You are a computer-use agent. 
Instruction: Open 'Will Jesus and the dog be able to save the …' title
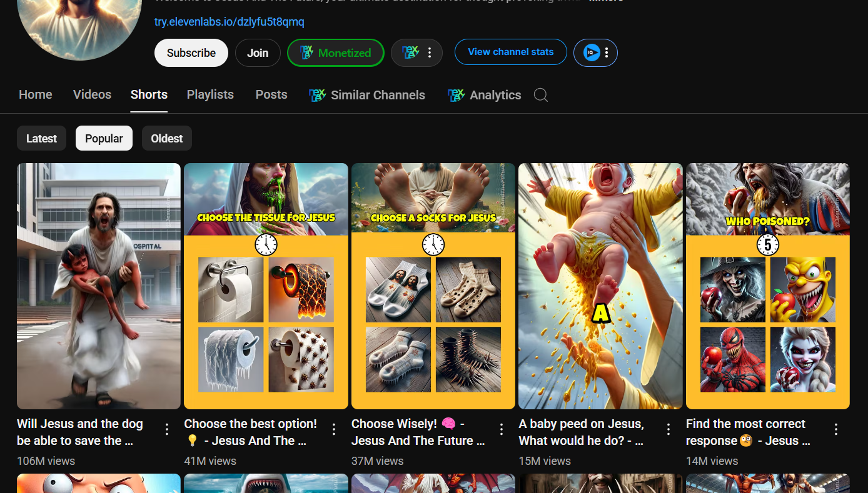[80, 432]
